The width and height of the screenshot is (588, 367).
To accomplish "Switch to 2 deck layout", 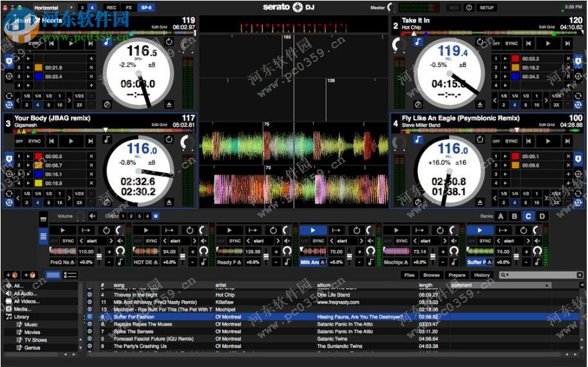I will pos(82,8).
